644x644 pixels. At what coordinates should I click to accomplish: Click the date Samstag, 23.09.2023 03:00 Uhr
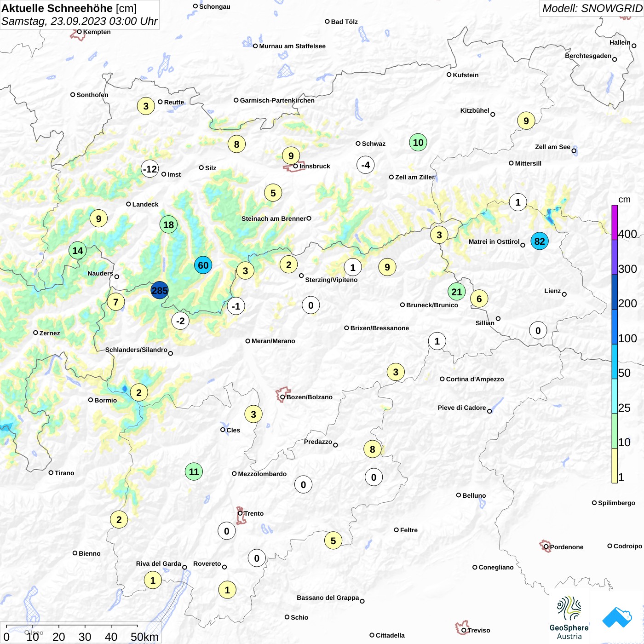(x=79, y=21)
